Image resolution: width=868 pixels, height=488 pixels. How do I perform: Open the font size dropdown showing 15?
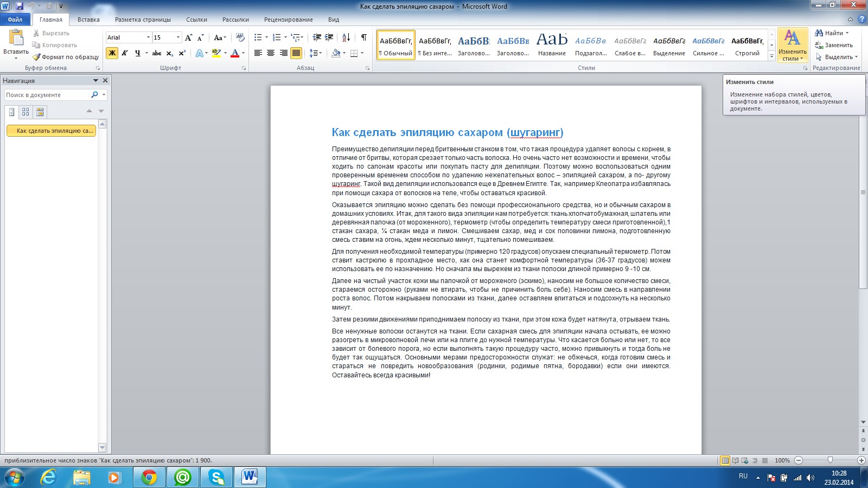pyautogui.click(x=178, y=37)
